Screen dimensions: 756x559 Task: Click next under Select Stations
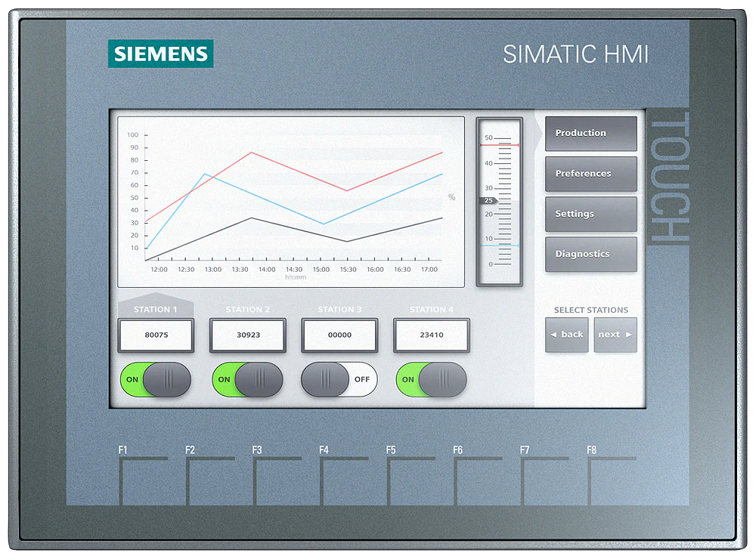pos(615,334)
